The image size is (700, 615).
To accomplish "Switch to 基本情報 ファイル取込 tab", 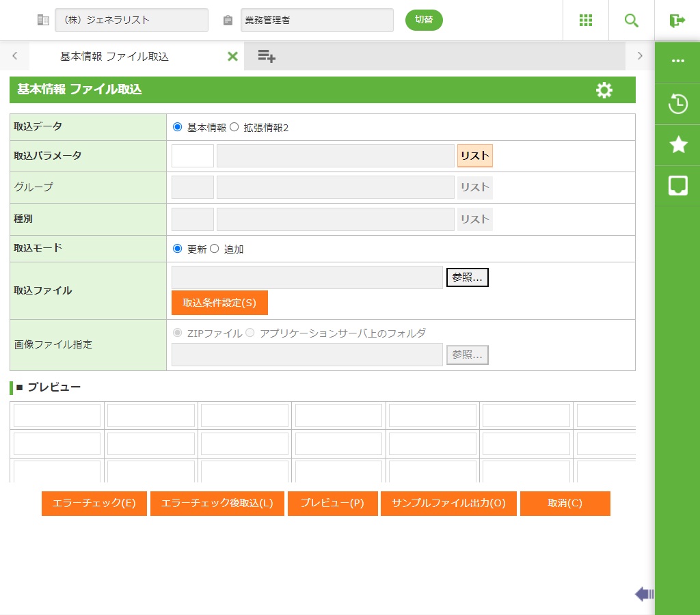I will (114, 57).
